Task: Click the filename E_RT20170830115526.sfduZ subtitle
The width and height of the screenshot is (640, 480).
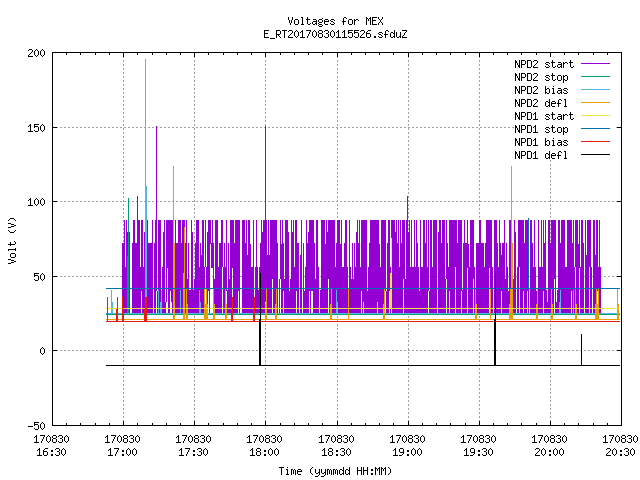Action: 335,34
